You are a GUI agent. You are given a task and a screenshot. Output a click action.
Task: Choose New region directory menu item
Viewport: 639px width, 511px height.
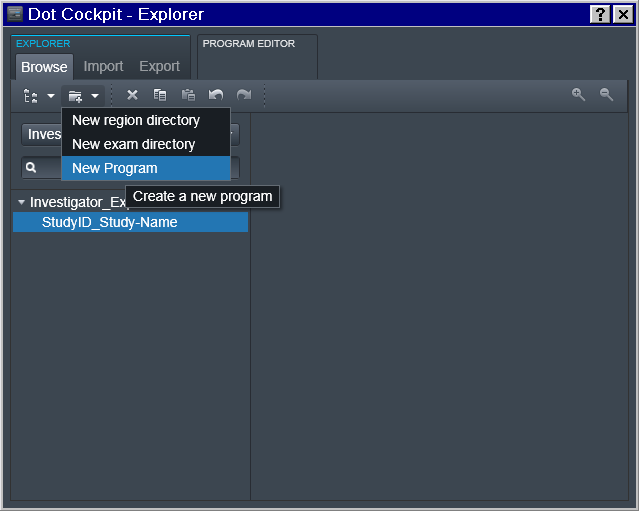[x=146, y=120]
